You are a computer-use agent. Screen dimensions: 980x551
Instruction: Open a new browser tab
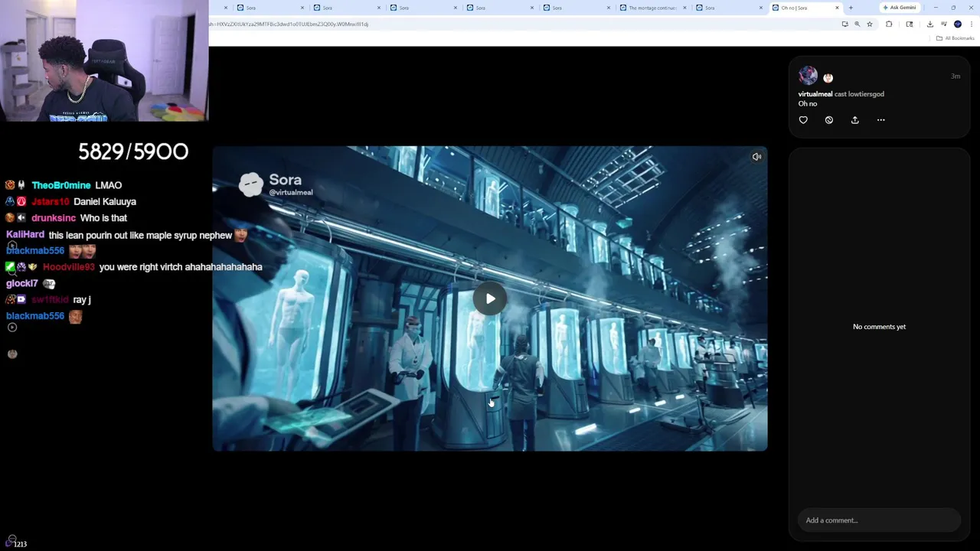(x=851, y=8)
